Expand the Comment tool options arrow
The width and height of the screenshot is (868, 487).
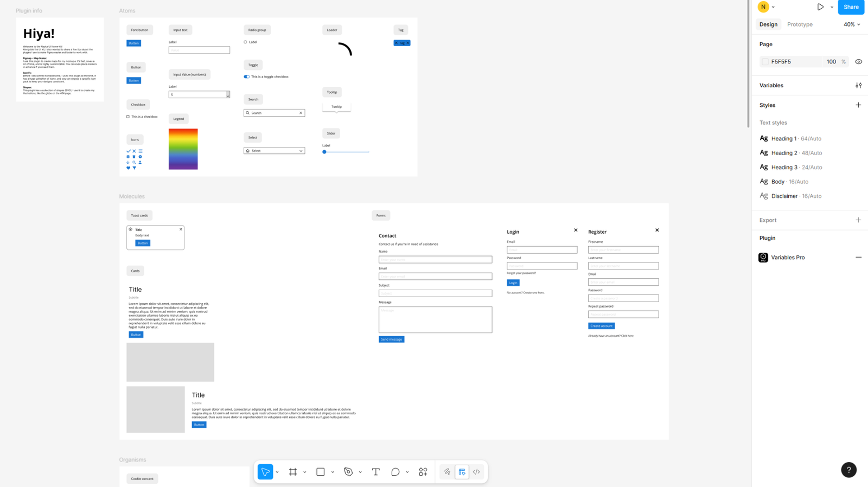pyautogui.click(x=407, y=472)
